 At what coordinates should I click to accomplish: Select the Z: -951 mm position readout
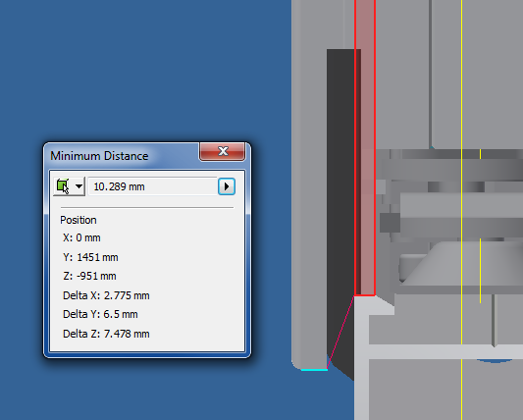[x=89, y=276]
